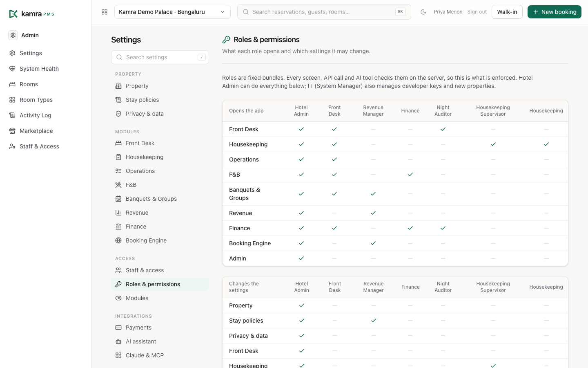Open System Health heart icon
Viewport: 588px width, 368px height.
(12, 69)
